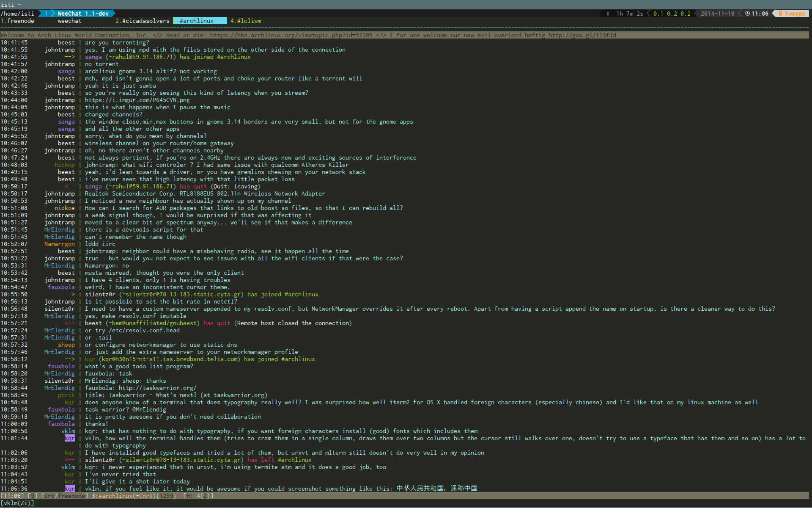Image resolution: width=812 pixels, height=508 pixels.
Task: Click the leave arrow for silentz0r has left
Action: 70,460
